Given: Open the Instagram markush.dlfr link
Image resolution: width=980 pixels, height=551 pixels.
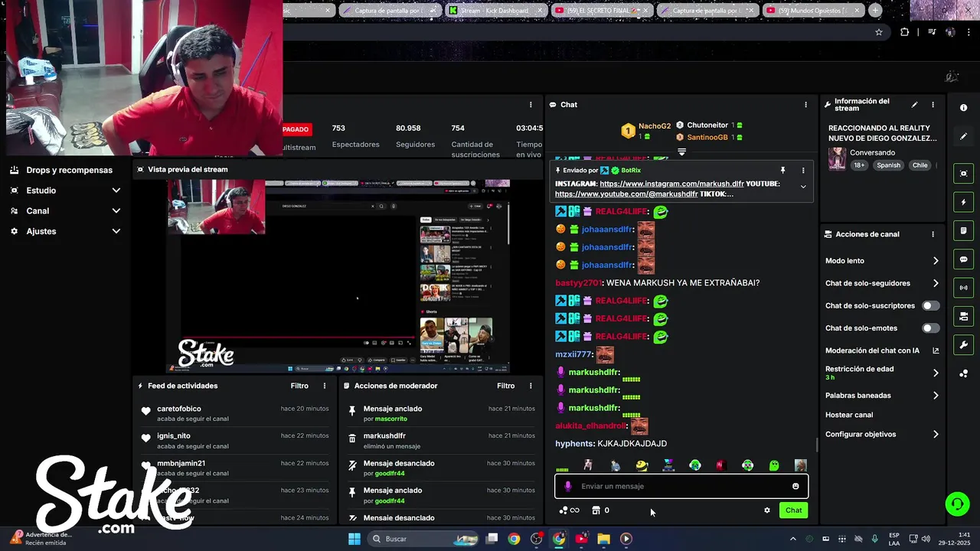Looking at the screenshot, I should [671, 184].
